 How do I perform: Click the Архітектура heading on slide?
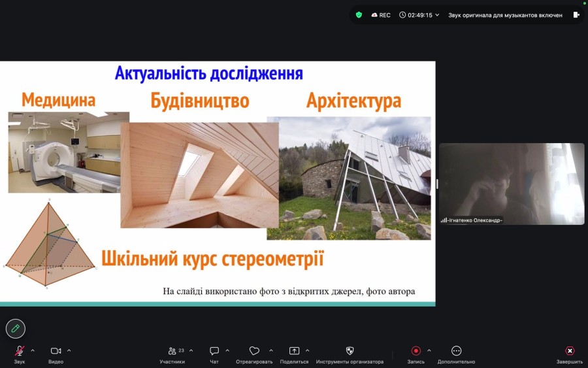pos(353,101)
